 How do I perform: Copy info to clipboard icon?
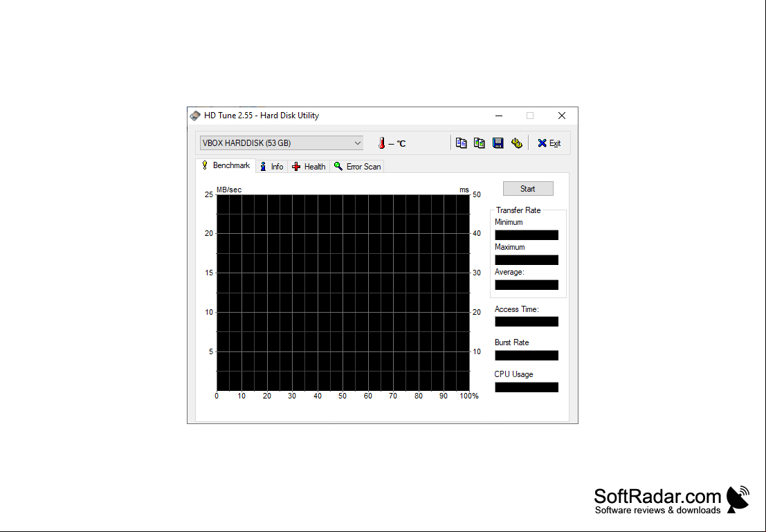[461, 143]
